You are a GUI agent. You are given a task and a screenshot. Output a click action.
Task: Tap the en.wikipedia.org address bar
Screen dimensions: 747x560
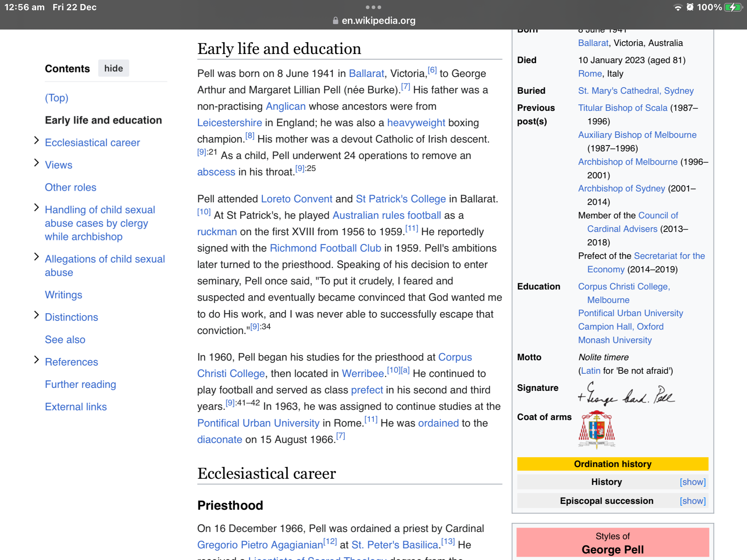(x=378, y=21)
